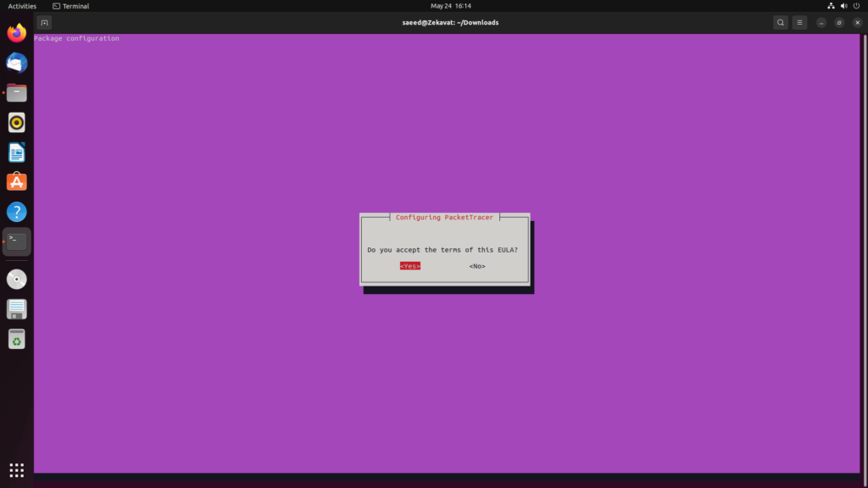Launch Firefox from the dock
This screenshot has height=488, width=868.
[17, 33]
